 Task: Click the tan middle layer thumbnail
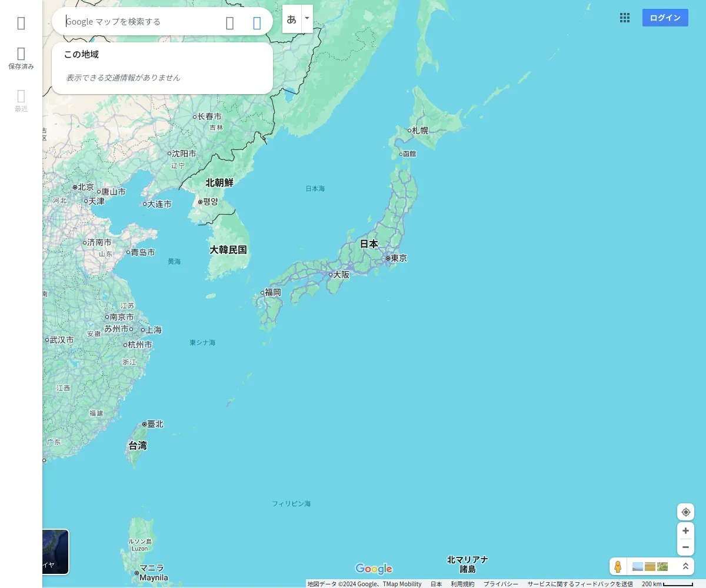[x=650, y=567]
